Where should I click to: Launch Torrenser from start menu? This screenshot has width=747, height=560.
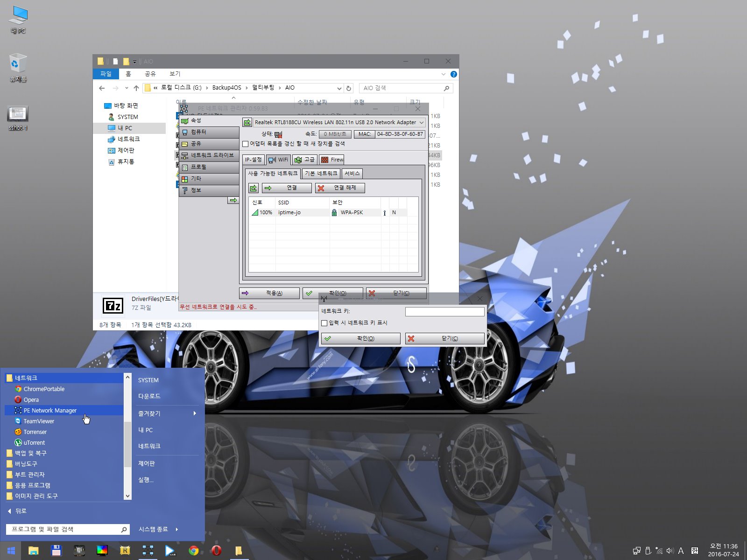35,432
